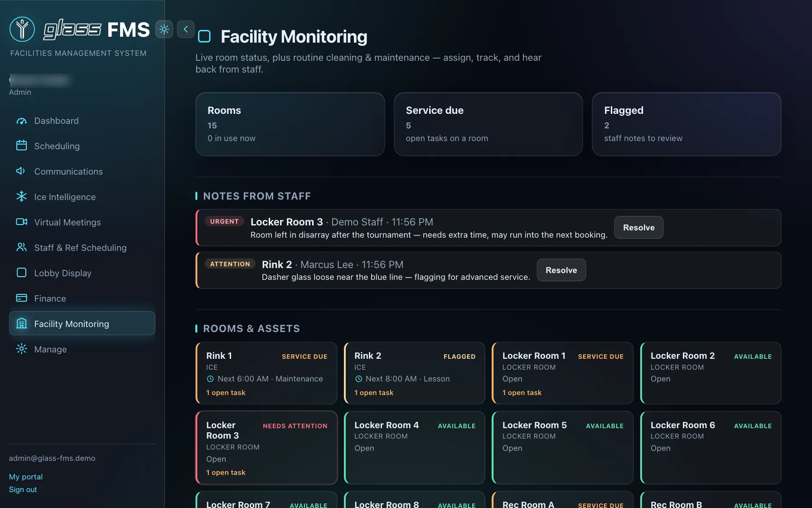812x508 pixels.
Task: Click the glass FMS logo icon
Action: tap(22, 29)
